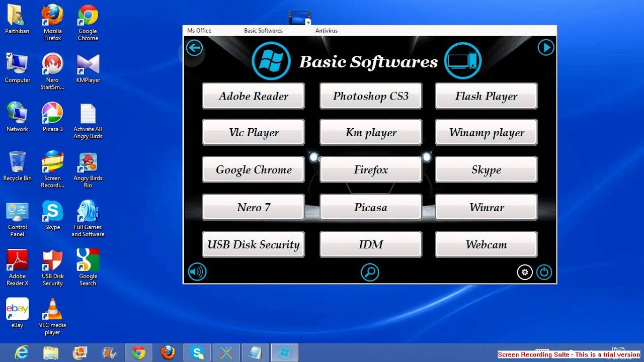This screenshot has height=362, width=644.
Task: Click the Flash Player button
Action: coord(487,96)
